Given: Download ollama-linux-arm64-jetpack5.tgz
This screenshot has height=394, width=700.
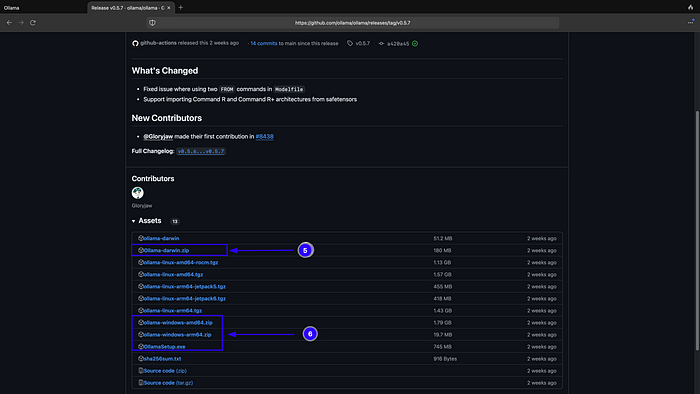Looking at the screenshot, I should coord(185,286).
